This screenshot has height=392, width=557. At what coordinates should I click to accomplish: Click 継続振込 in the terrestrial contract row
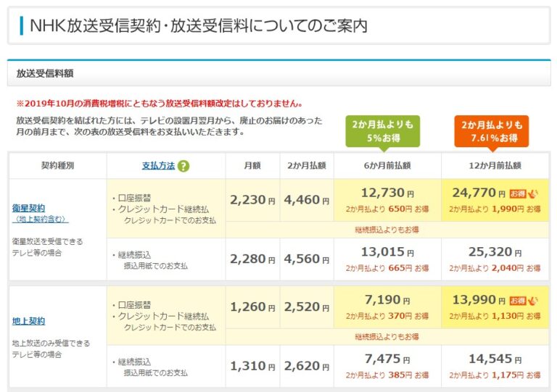point(134,362)
